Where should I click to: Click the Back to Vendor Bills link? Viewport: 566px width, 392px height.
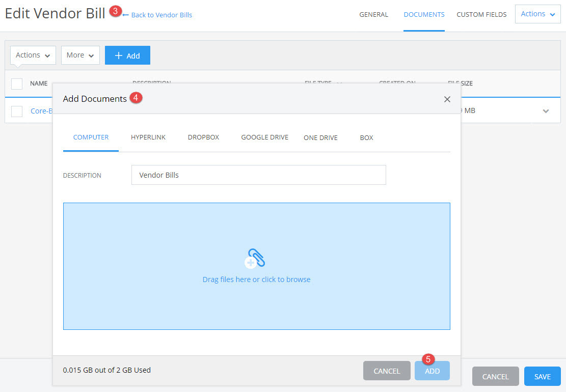coord(157,15)
